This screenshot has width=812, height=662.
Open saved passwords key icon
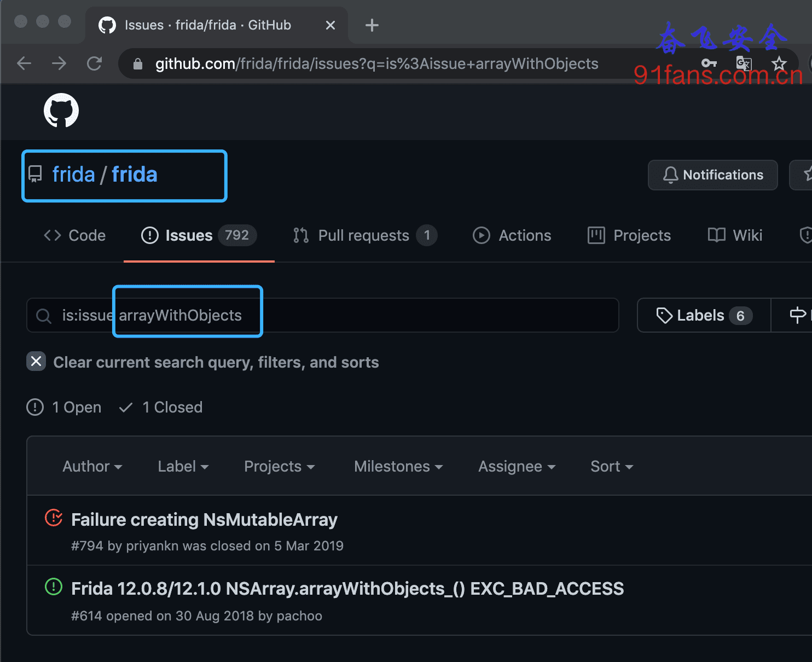point(709,63)
